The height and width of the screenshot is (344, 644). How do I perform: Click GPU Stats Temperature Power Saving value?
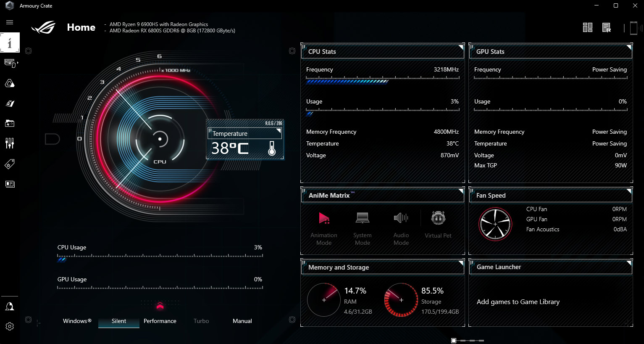[609, 143]
